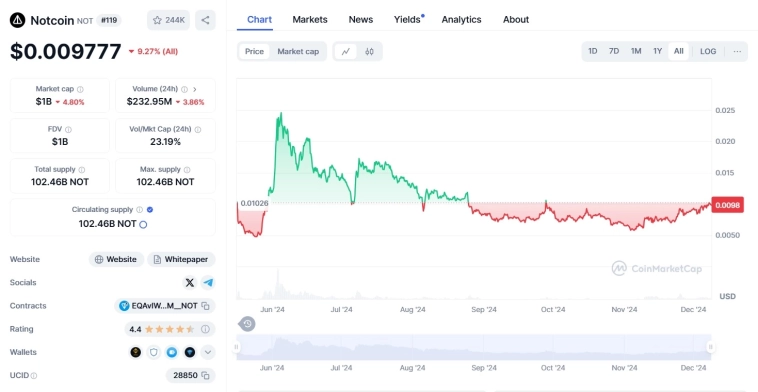Open the X (Twitter) social icon
Image resolution: width=758 pixels, height=392 pixels.
(x=190, y=283)
